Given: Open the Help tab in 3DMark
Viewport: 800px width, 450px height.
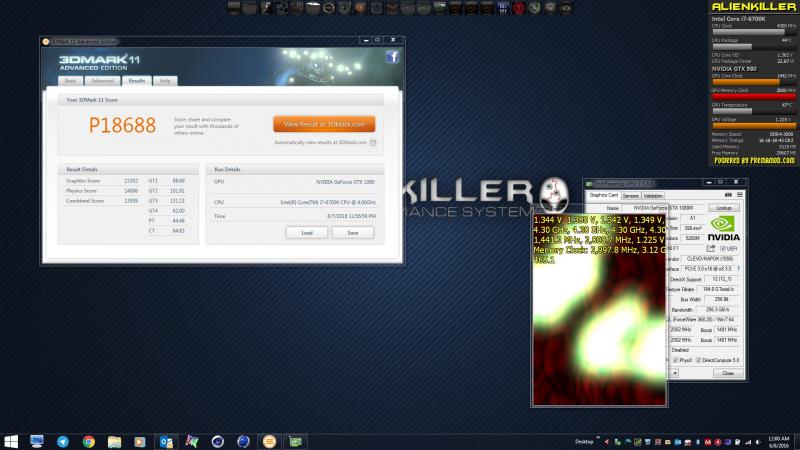Looking at the screenshot, I should point(165,81).
